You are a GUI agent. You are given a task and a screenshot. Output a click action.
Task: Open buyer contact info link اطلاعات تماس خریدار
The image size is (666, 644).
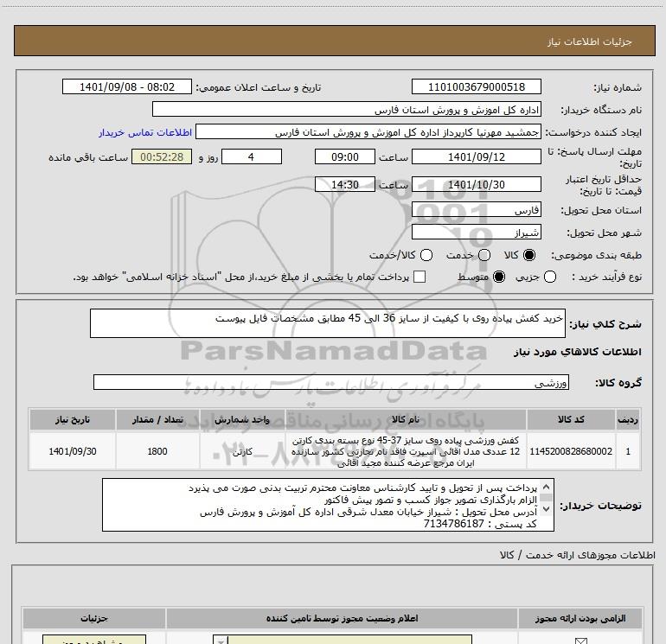[x=145, y=132]
